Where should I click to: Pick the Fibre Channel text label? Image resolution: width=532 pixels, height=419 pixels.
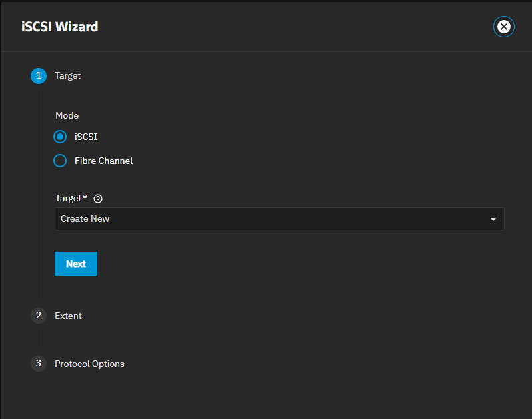click(x=103, y=161)
